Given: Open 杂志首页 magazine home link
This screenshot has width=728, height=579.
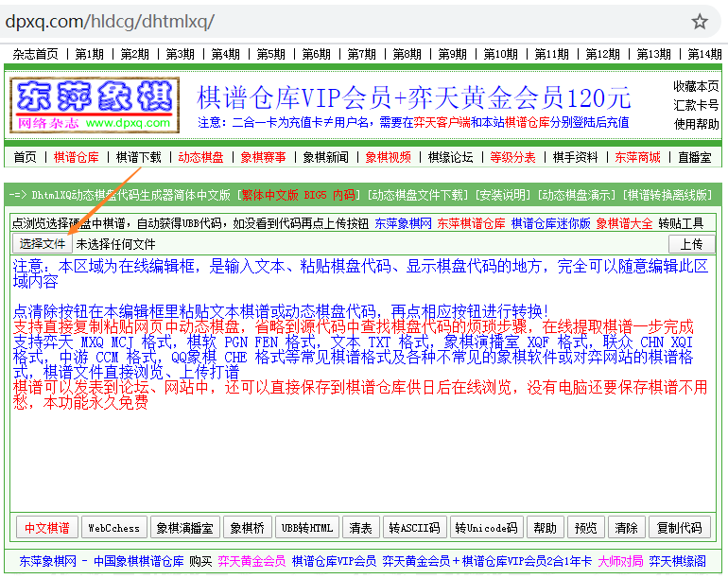Looking at the screenshot, I should pyautogui.click(x=35, y=54).
